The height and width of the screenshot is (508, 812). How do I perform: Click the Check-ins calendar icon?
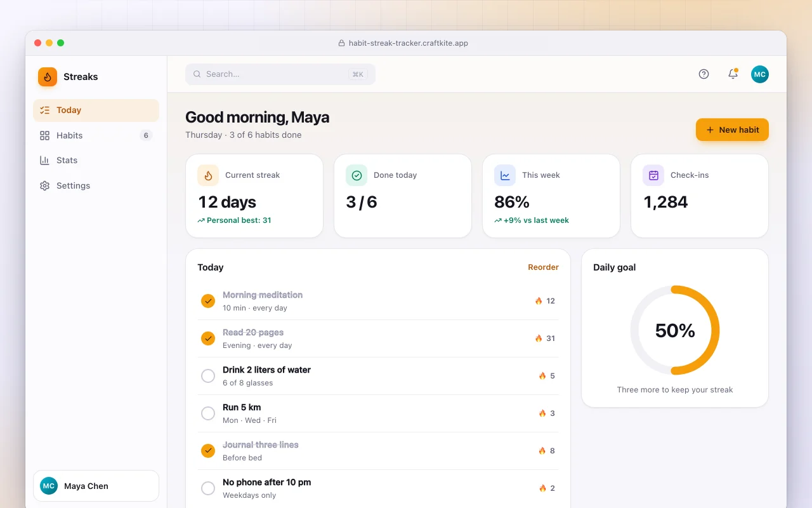(x=653, y=175)
